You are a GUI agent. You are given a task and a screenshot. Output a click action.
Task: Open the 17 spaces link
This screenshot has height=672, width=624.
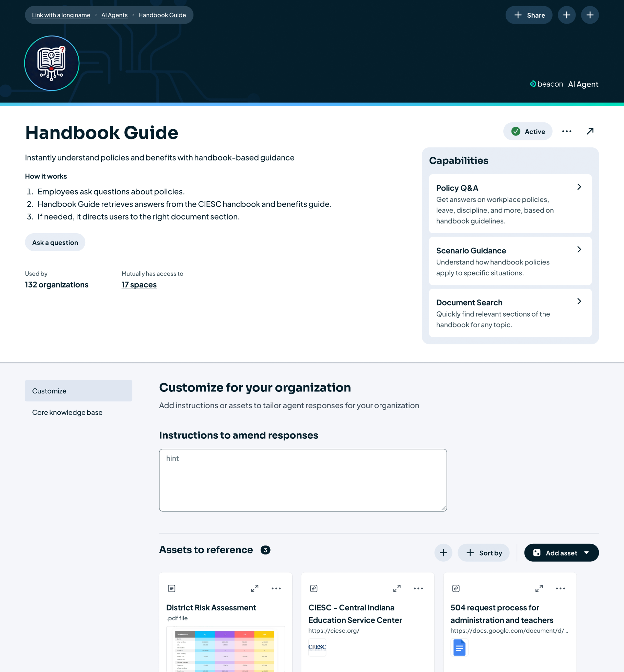coord(139,285)
